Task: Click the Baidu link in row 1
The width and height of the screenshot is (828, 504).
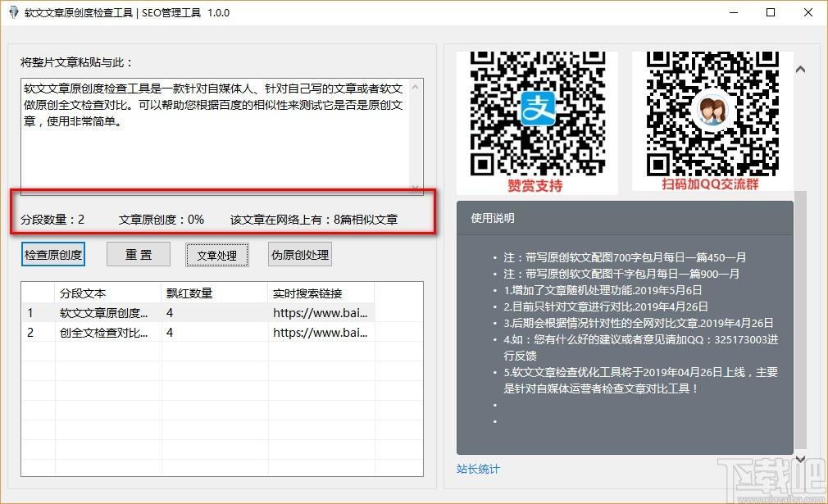Action: (320, 312)
